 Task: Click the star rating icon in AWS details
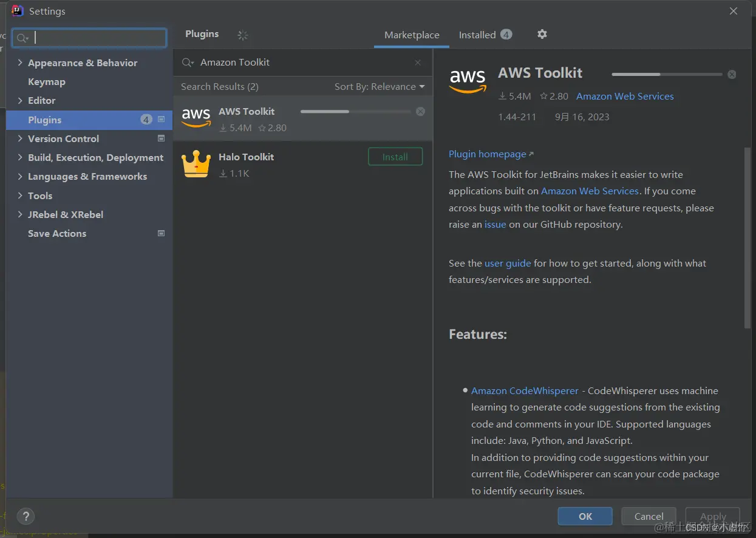(x=544, y=96)
